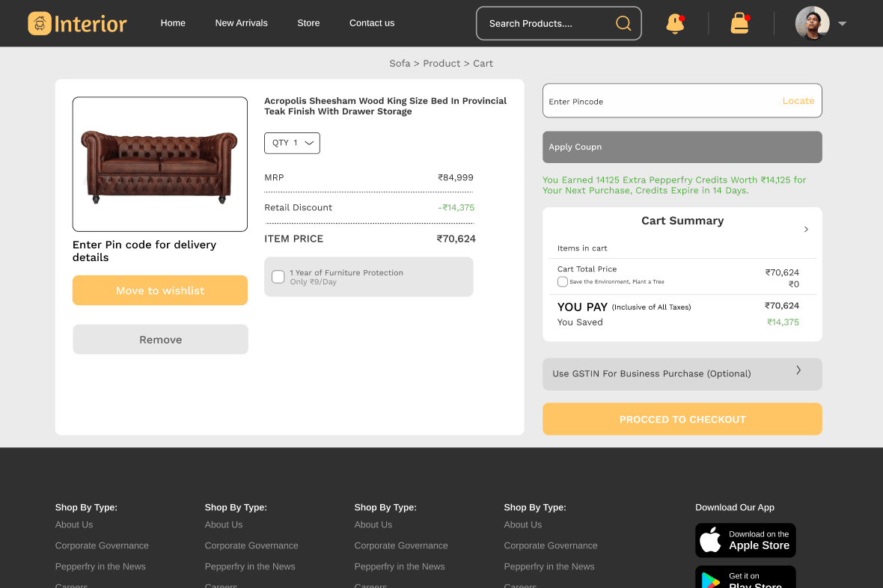
Task: Open the QTY quantity dropdown
Action: click(292, 143)
